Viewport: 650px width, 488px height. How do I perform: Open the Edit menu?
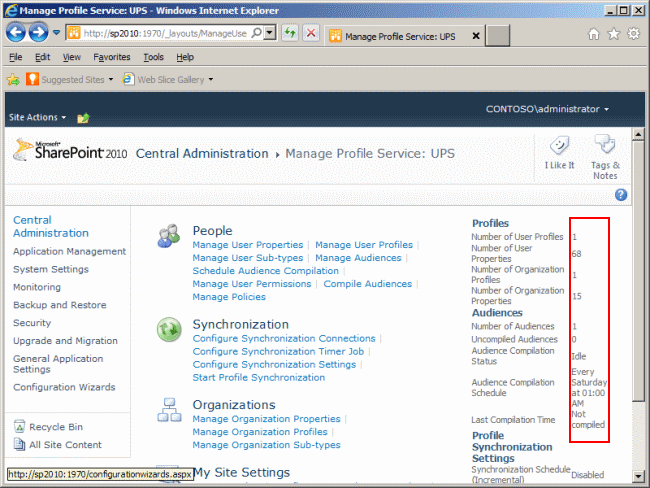42,57
